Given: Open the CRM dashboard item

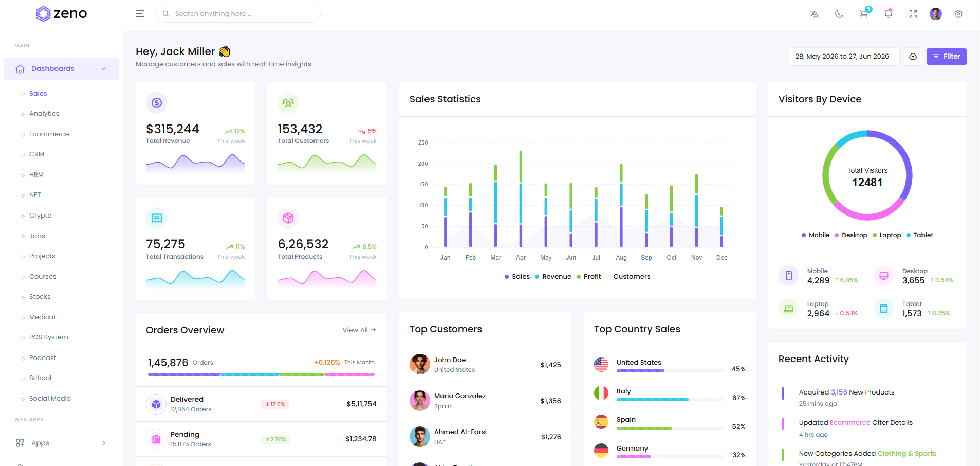Looking at the screenshot, I should point(36,154).
